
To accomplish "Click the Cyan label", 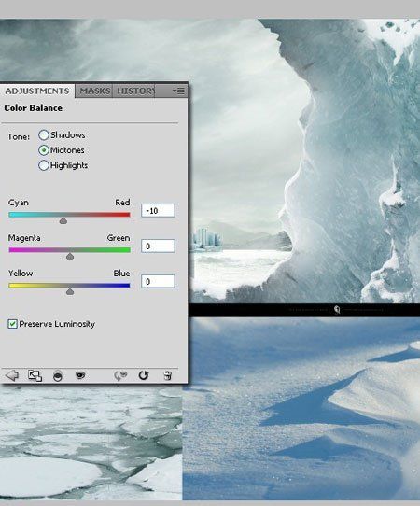I will coord(19,203).
